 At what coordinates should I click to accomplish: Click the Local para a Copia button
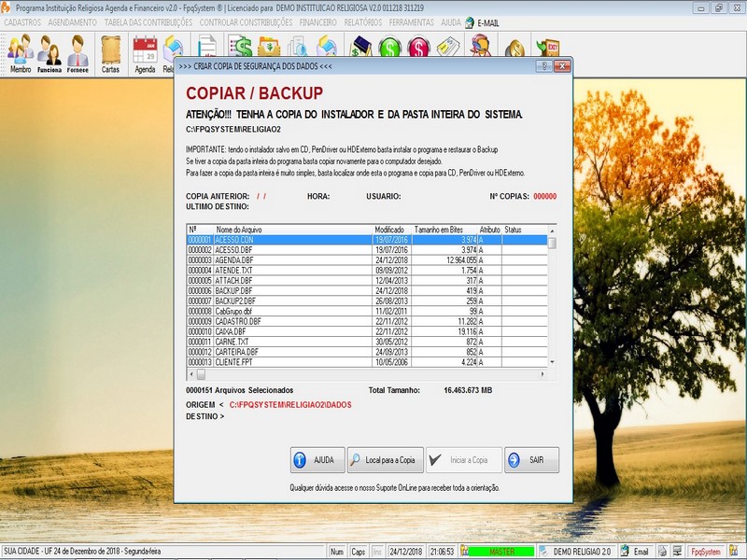386,460
